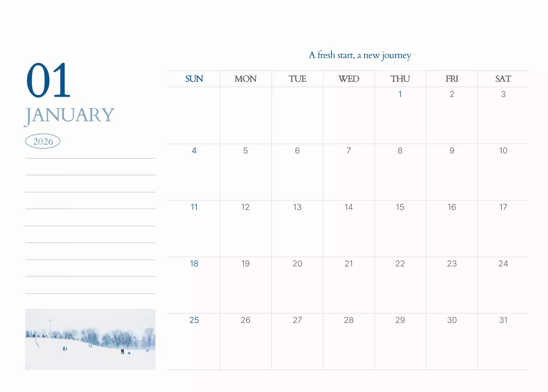The image size is (548, 392).
Task: Click the date 4 on Sunday
Action: coord(194,151)
